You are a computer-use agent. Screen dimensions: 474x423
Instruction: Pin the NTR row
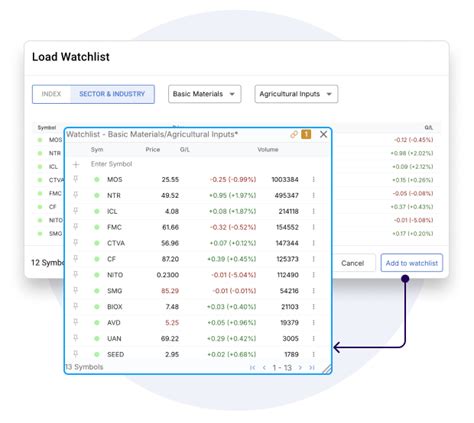[76, 195]
